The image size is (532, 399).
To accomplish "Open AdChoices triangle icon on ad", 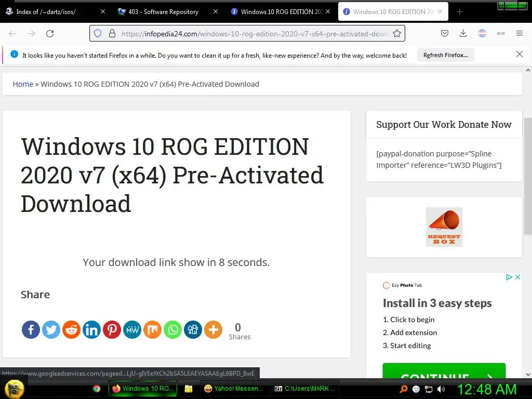I will click(x=509, y=277).
